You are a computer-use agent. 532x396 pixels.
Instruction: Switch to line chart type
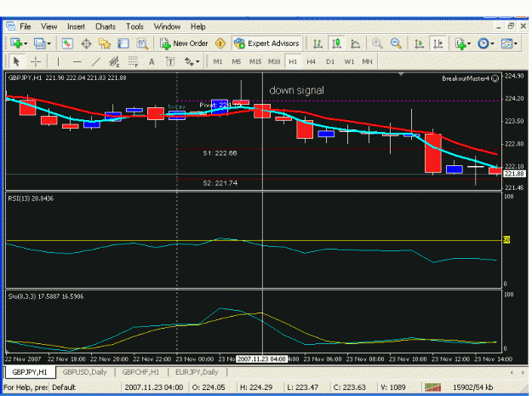[355, 43]
